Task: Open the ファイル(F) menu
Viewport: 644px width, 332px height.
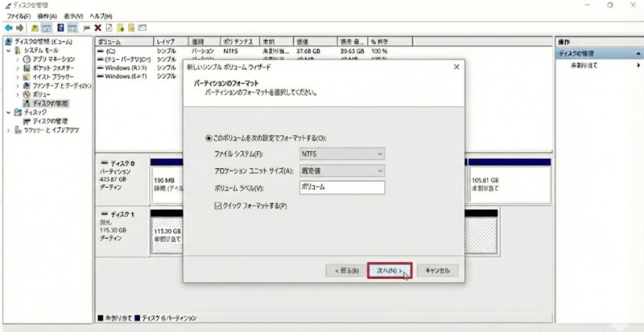Action: 19,16
